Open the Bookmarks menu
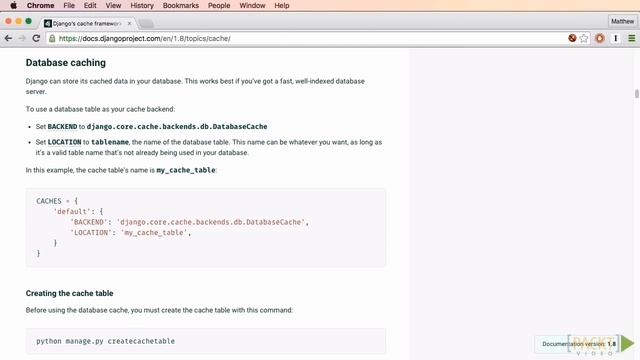Viewport: 640px width, 360px height. [180, 5]
